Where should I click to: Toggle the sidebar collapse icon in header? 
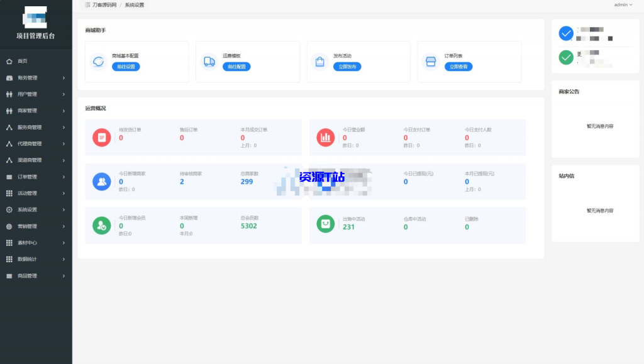tap(87, 5)
